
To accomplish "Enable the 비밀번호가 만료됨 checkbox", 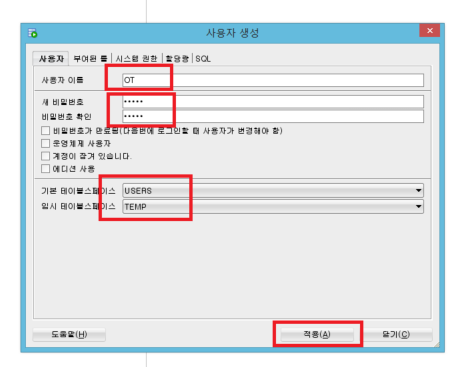I will pyautogui.click(x=45, y=130).
